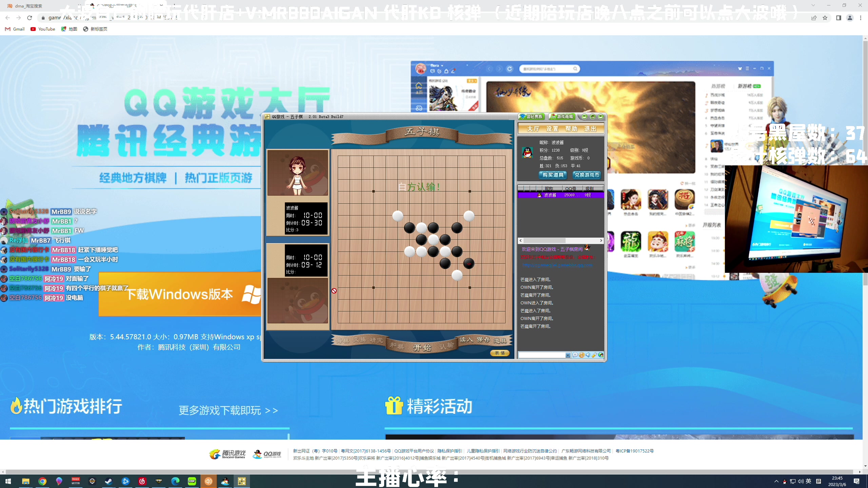This screenshot has width=868, height=488.
Task: Click the 悔棋 undo move button
Action: (x=342, y=340)
